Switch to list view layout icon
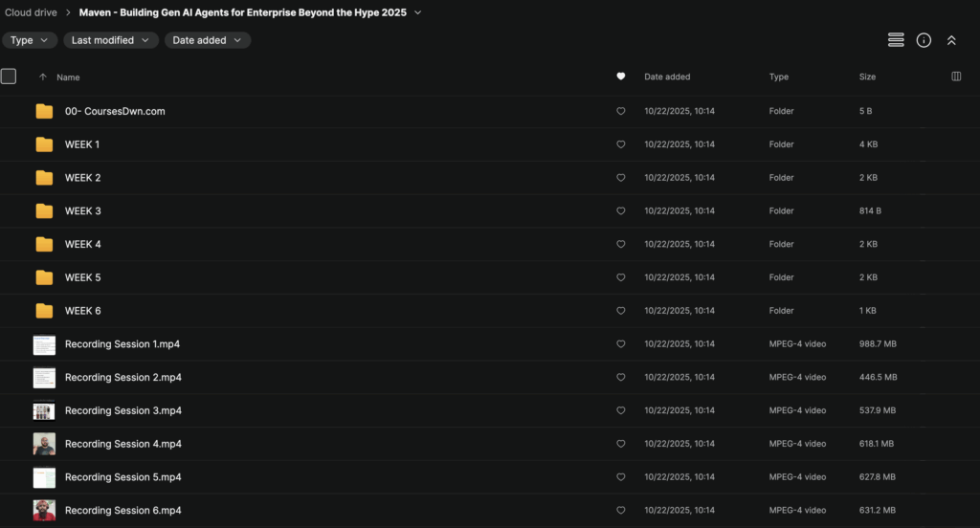The image size is (980, 528). coord(896,40)
